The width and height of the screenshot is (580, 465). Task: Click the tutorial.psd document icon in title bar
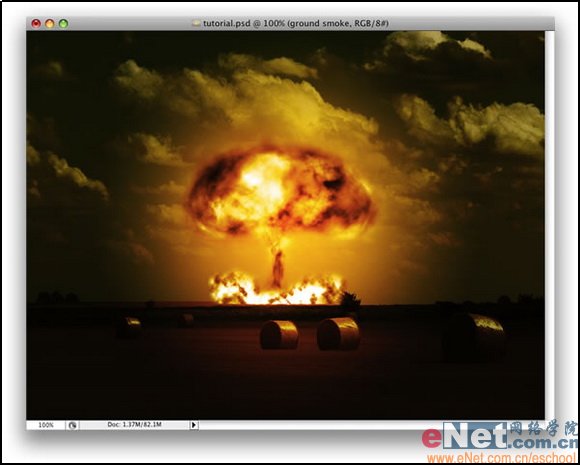coord(196,23)
